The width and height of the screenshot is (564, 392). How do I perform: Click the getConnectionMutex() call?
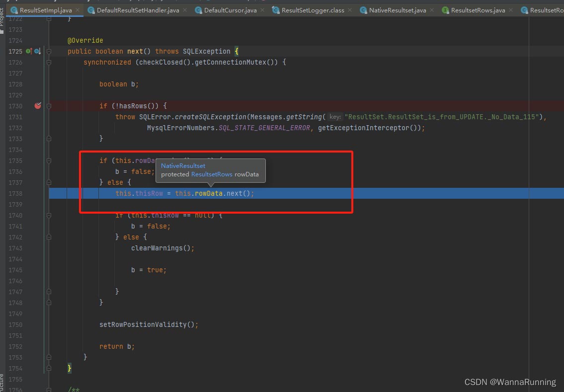click(236, 62)
